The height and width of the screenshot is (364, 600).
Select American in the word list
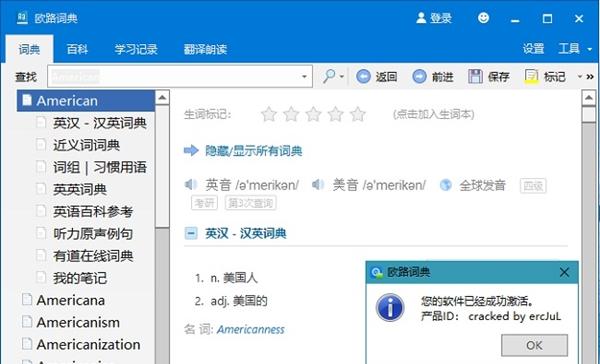pyautogui.click(x=86, y=101)
